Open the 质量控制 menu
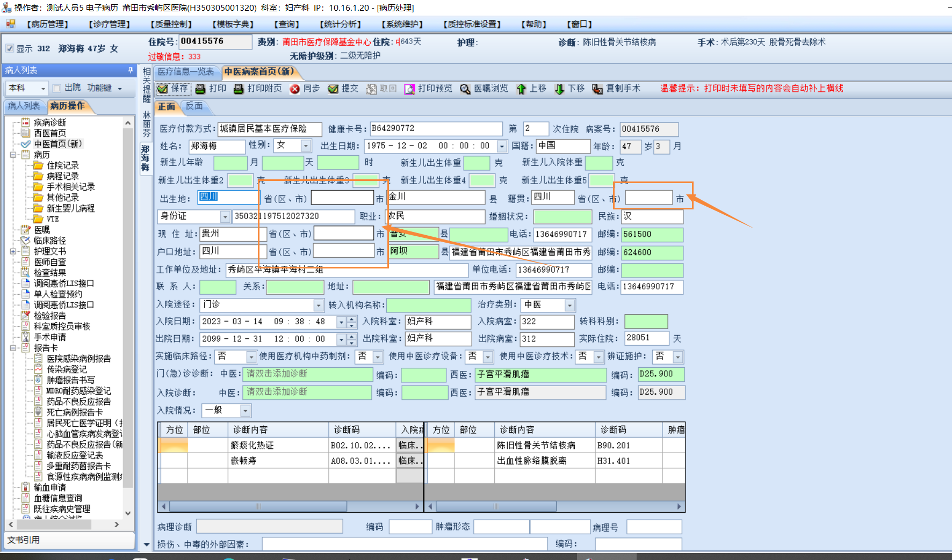Viewport: 952px width, 560px height. click(171, 24)
